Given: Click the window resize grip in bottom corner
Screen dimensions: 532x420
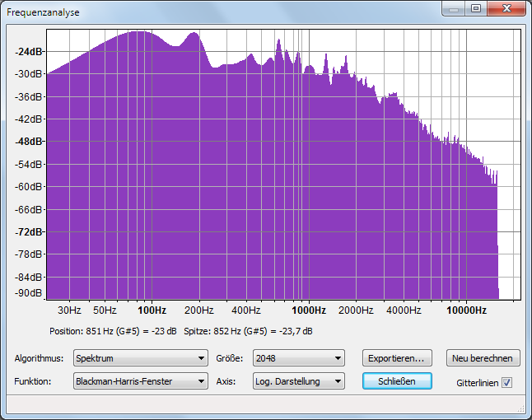Looking at the screenshot, I should 521,409.
